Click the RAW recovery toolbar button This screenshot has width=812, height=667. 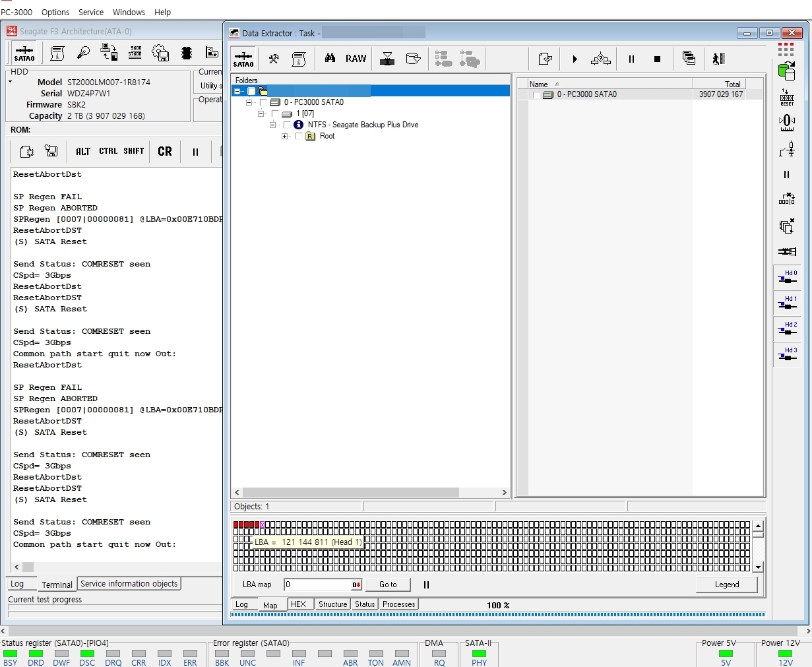(356, 59)
